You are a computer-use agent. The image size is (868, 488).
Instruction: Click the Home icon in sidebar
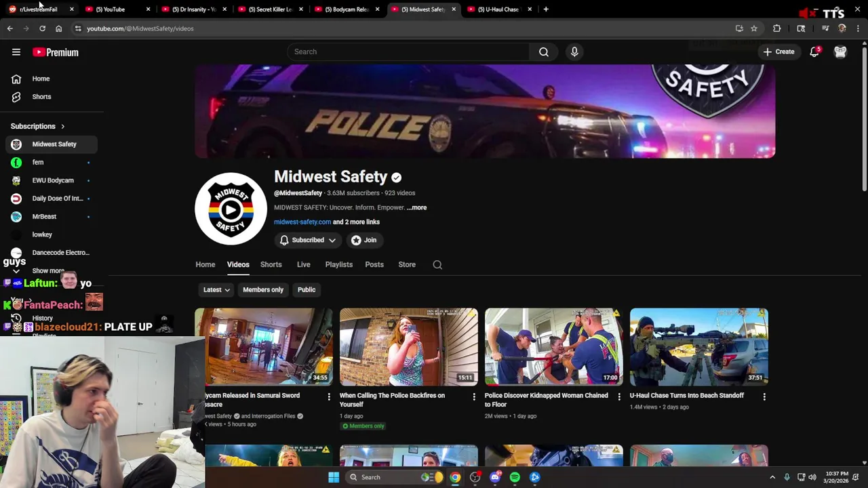pyautogui.click(x=16, y=79)
